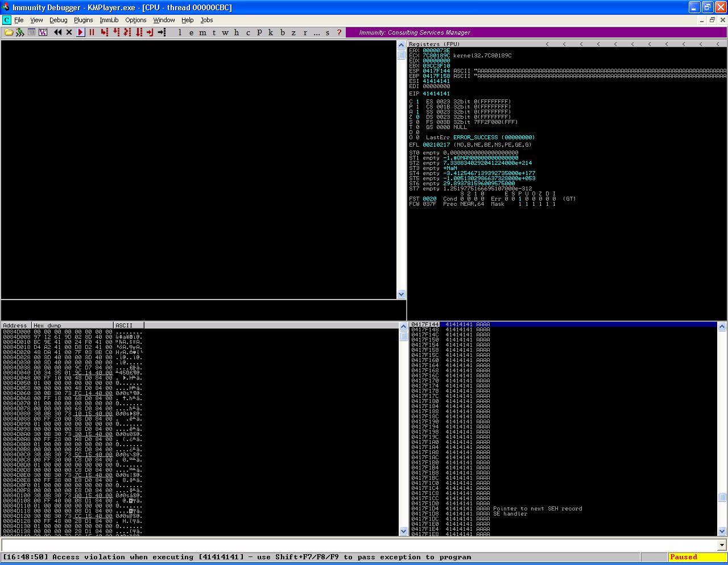Open the File menu
Image resolution: width=728 pixels, height=565 pixels.
(19, 20)
